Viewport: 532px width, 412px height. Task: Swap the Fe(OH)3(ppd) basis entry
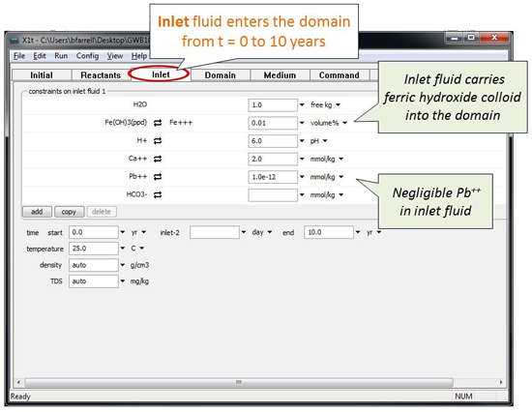pyautogui.click(x=158, y=123)
